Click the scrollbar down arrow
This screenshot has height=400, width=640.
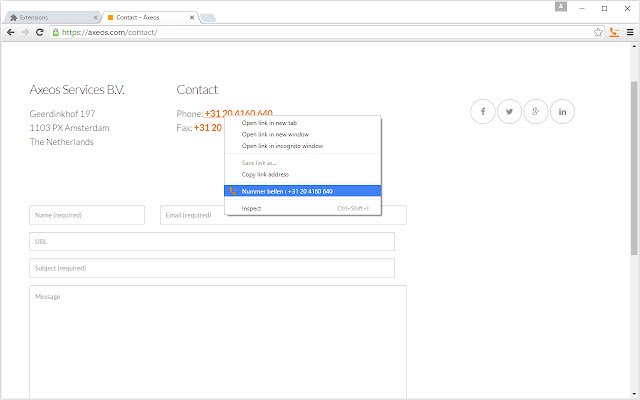click(x=634, y=394)
